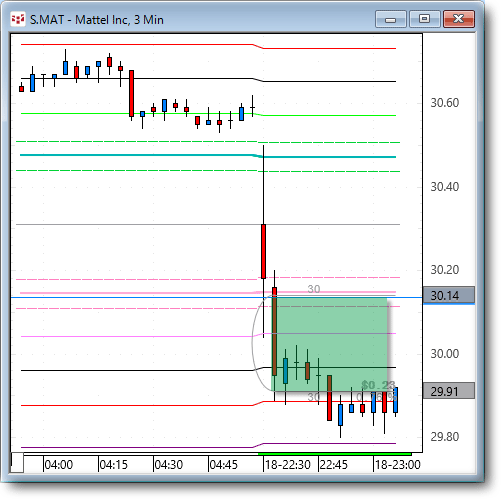The width and height of the screenshot is (502, 500).
Task: Click the 18-23:00 time axis marker
Action: click(398, 465)
